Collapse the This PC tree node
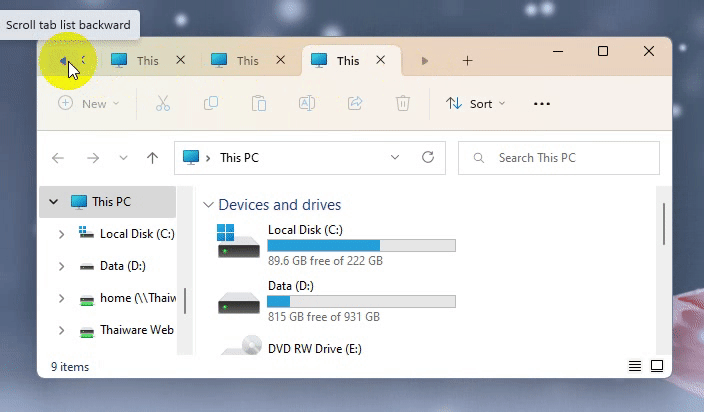 (x=53, y=202)
